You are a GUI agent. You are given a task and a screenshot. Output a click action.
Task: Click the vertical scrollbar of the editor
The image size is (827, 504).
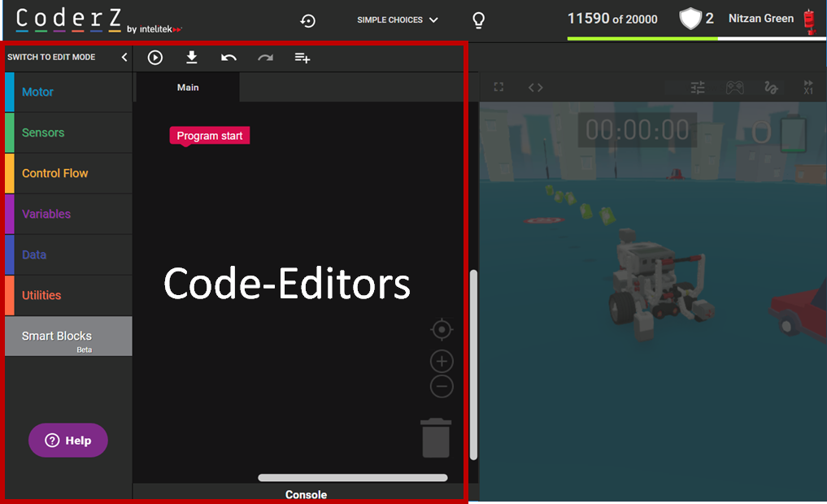pos(473,365)
